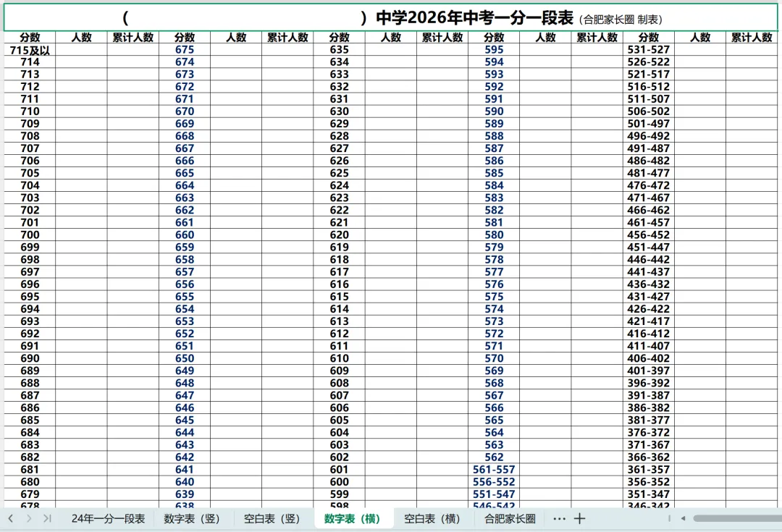782x532 pixels.
Task: Select blue score cell 665
Action: (x=185, y=173)
